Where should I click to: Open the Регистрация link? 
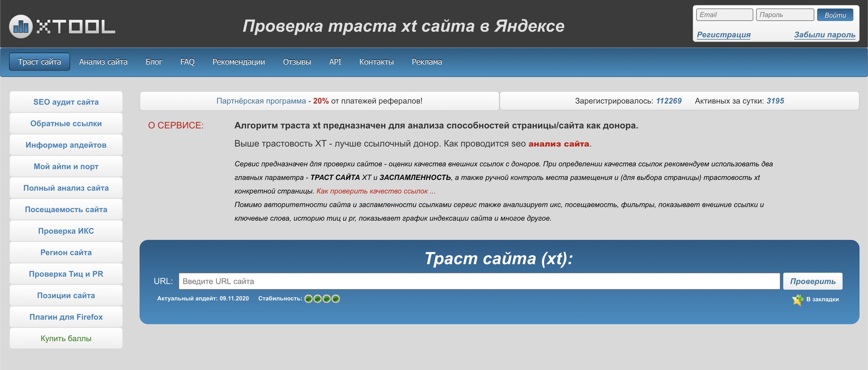[x=724, y=35]
